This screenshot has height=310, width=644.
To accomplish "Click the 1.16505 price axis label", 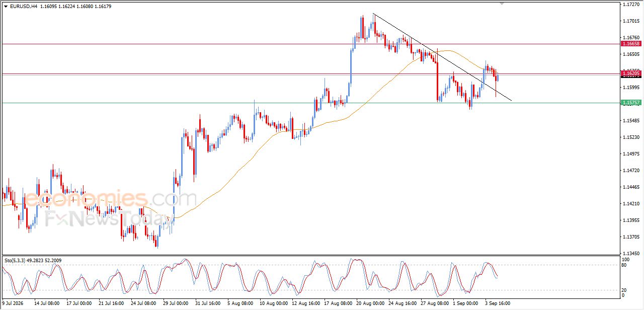I will (631, 54).
